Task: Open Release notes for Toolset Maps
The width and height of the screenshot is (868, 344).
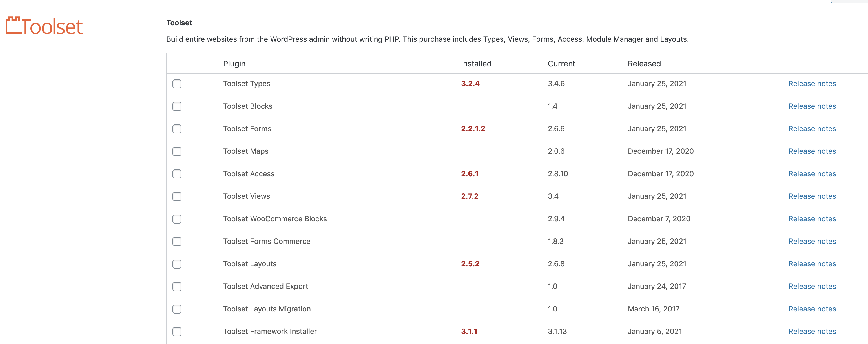Action: (812, 151)
